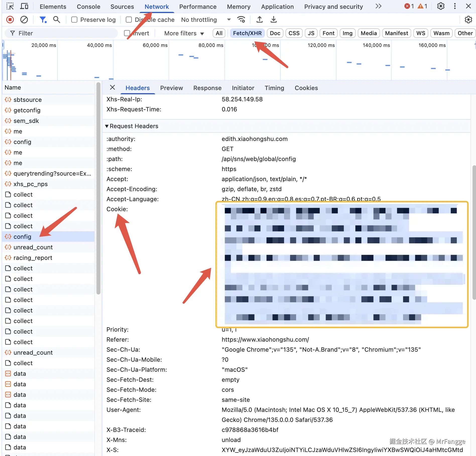Select the Fetch/XHR filter button
This screenshot has width=476, height=456.
coord(247,33)
